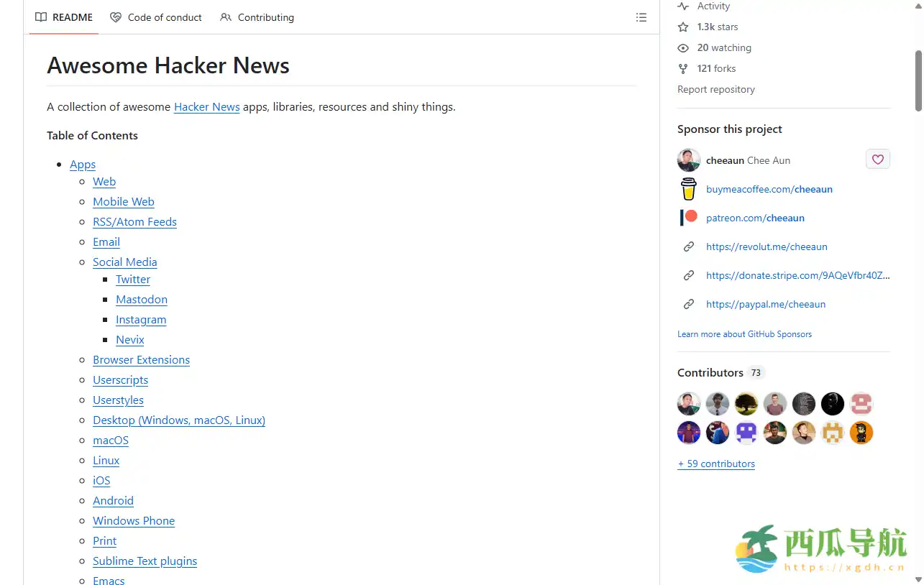The height and width of the screenshot is (585, 924).
Task: Click the cheeaun sponsor avatar
Action: click(x=689, y=160)
